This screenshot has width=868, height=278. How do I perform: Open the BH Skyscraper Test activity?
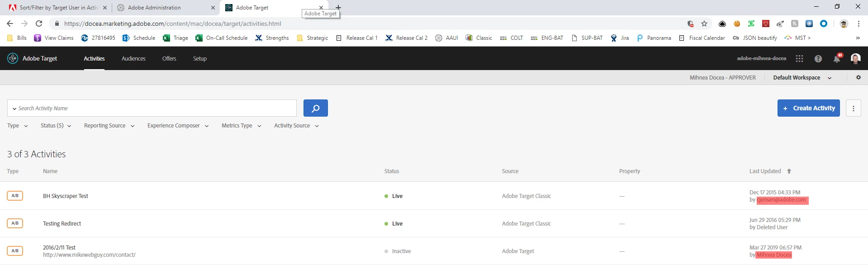click(66, 196)
